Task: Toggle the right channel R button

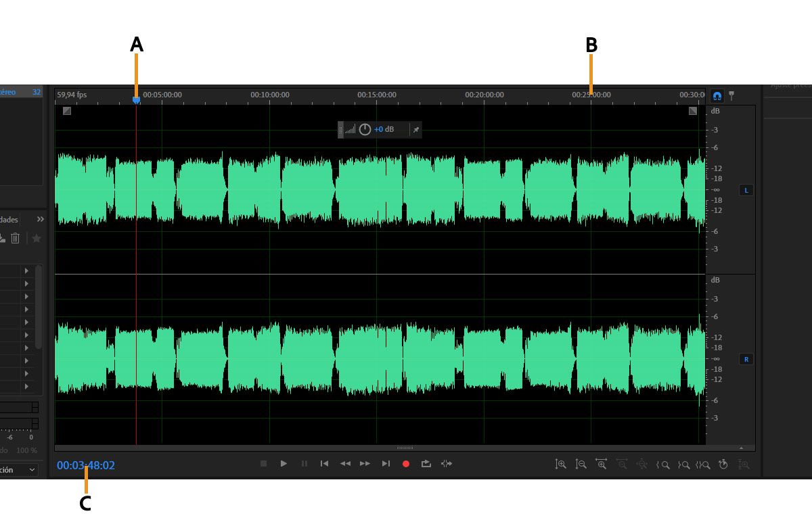Action: (x=746, y=360)
